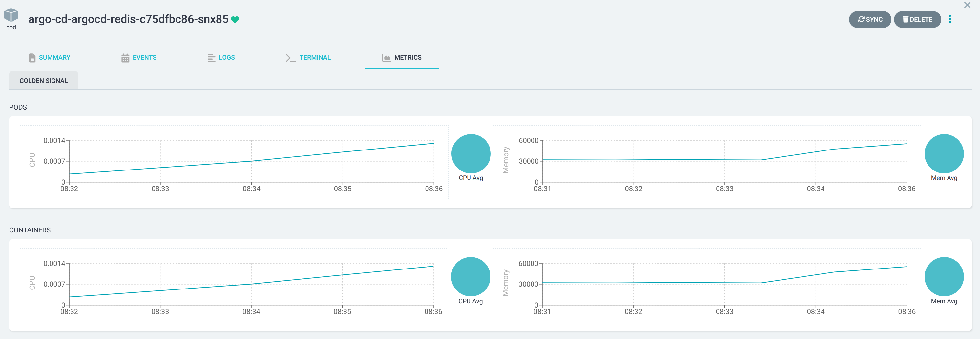Click 08:35 on the Pods CPU chart axis
Screen dimensions: 980x339
pos(343,189)
